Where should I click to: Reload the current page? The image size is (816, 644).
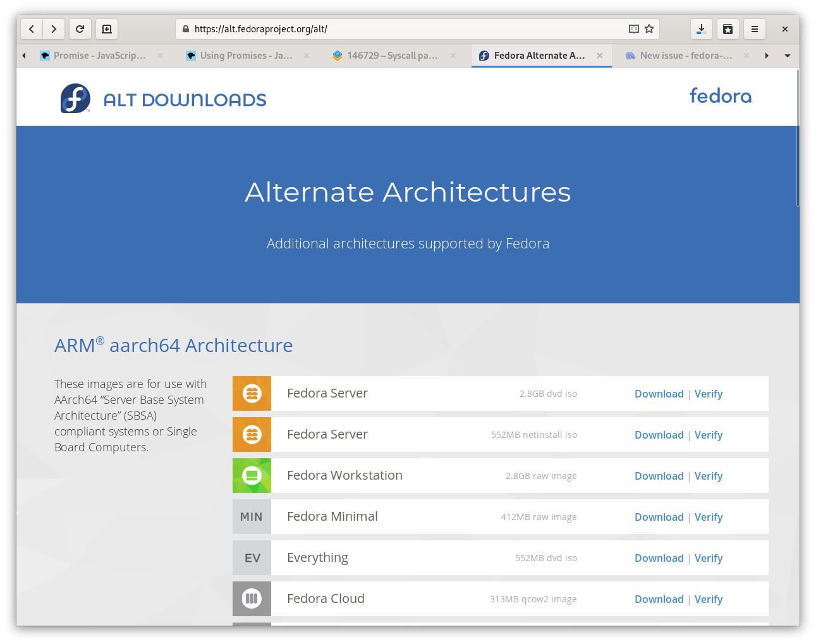click(80, 29)
